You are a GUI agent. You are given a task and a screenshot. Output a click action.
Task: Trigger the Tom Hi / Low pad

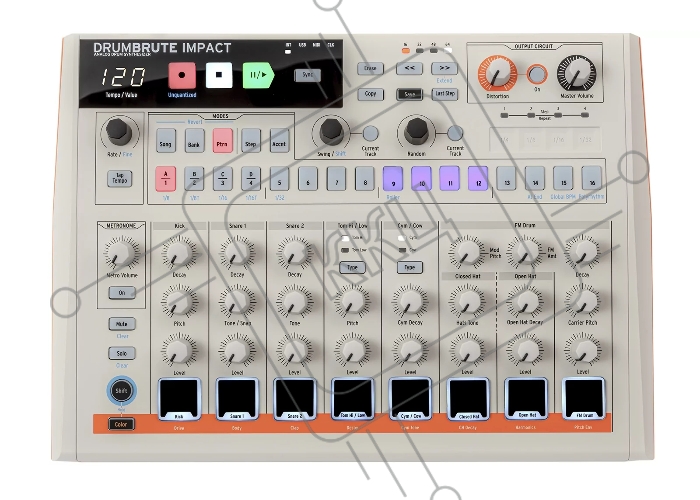click(353, 399)
